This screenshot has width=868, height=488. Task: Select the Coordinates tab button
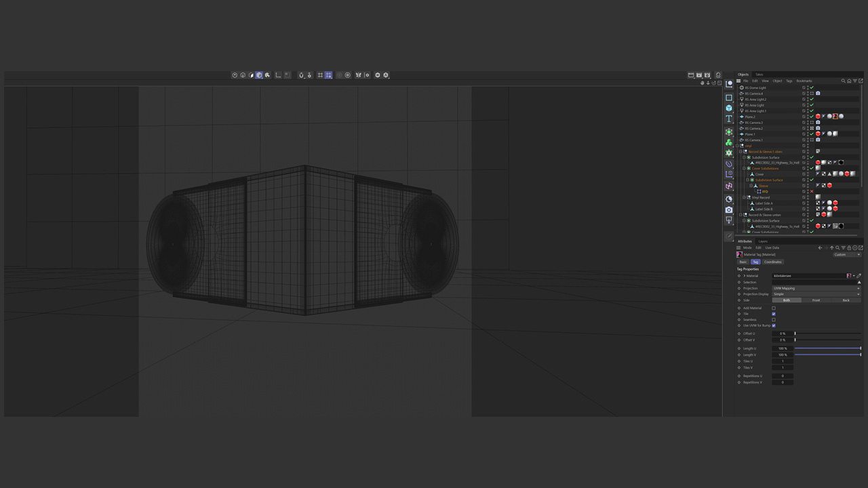click(x=773, y=262)
